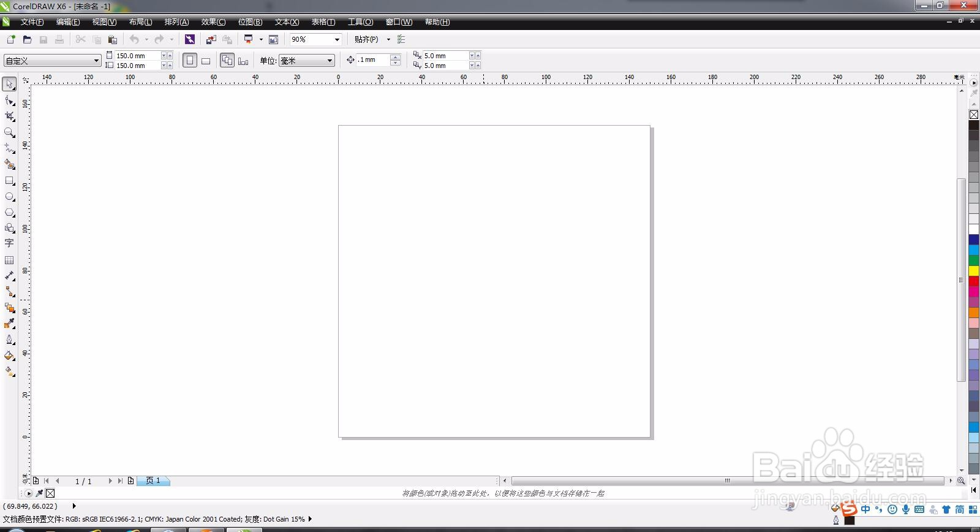The width and height of the screenshot is (980, 532).
Task: Set page to portrait orientation
Action: [190, 61]
